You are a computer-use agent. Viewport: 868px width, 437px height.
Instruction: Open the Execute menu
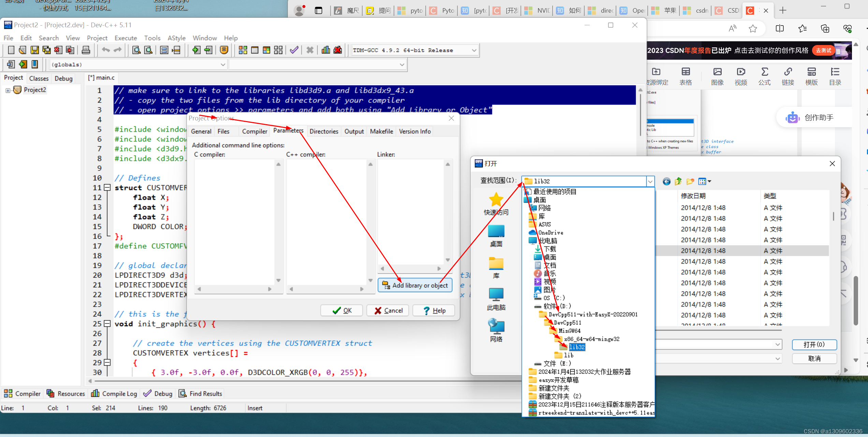point(126,38)
